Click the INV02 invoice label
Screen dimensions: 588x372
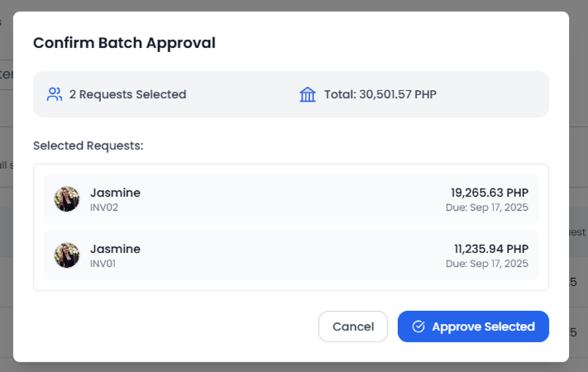tap(104, 207)
